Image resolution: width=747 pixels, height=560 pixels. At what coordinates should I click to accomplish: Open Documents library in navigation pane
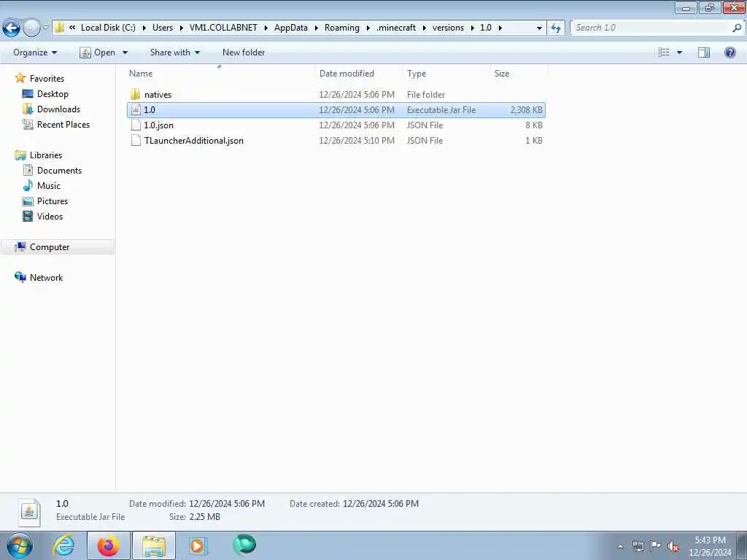point(59,171)
